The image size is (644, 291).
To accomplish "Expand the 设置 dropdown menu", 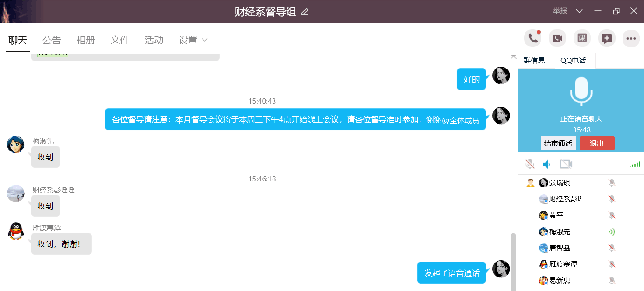I will point(193,40).
